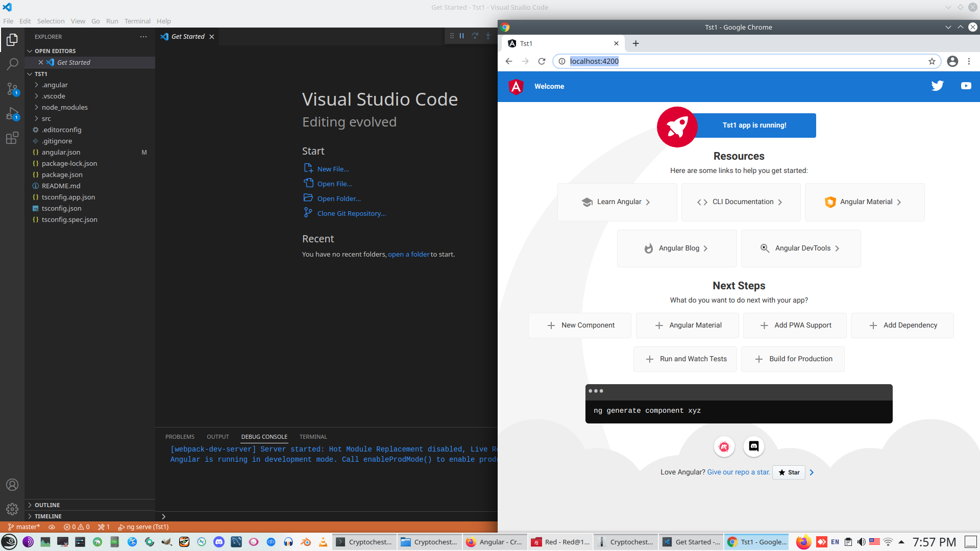This screenshot has height=551, width=980.
Task: Open the Source Control view icon
Action: coord(12,89)
